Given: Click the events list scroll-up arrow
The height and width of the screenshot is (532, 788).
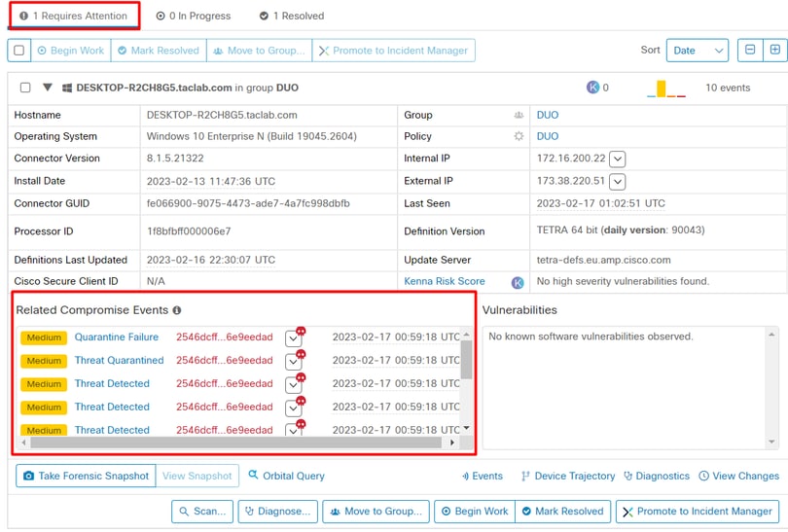Looking at the screenshot, I should tap(466, 334).
